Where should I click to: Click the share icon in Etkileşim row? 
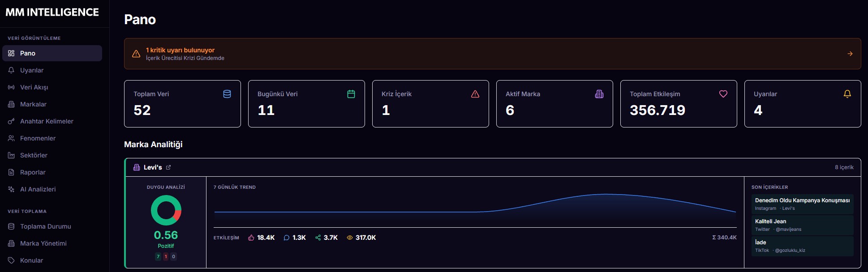[x=318, y=238]
